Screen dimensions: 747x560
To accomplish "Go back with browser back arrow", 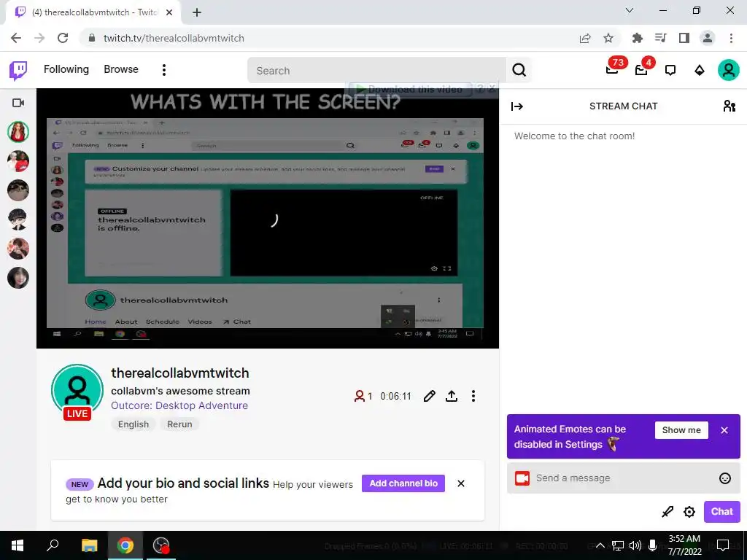I will pos(16,38).
